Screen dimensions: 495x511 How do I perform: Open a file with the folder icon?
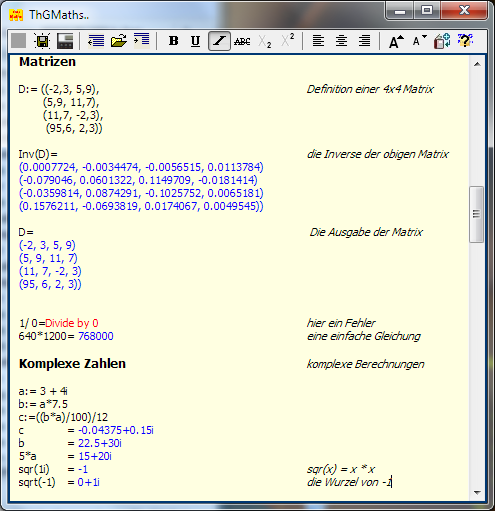[x=119, y=41]
